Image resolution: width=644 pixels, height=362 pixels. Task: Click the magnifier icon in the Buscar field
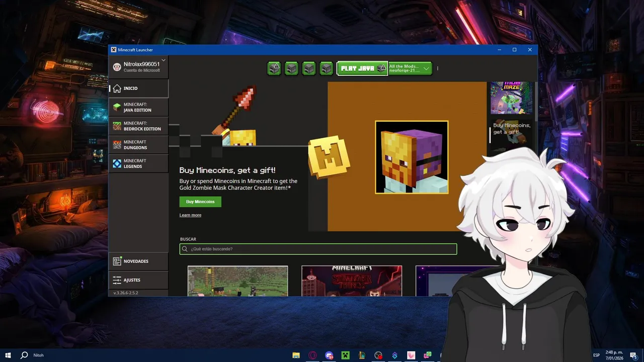pyautogui.click(x=185, y=249)
